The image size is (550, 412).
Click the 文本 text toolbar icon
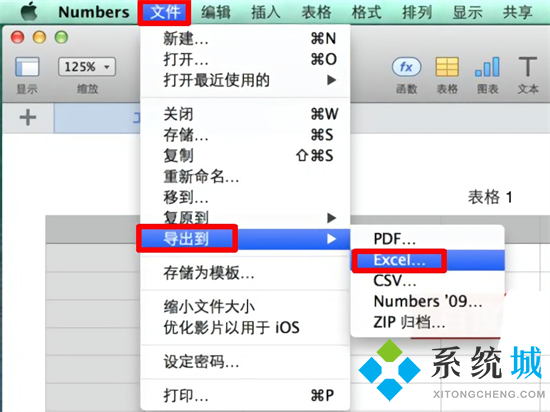tap(528, 67)
